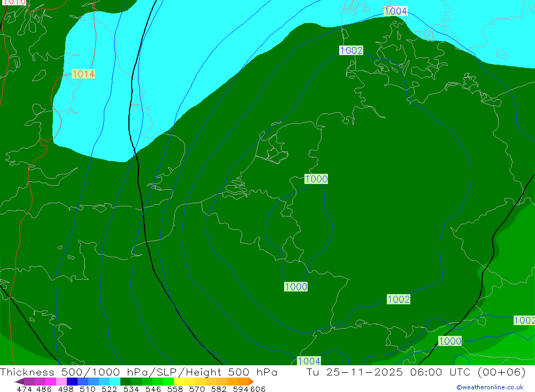Click the orange arrow tip ending the legend
This screenshot has width=535, height=392.
click(251, 381)
